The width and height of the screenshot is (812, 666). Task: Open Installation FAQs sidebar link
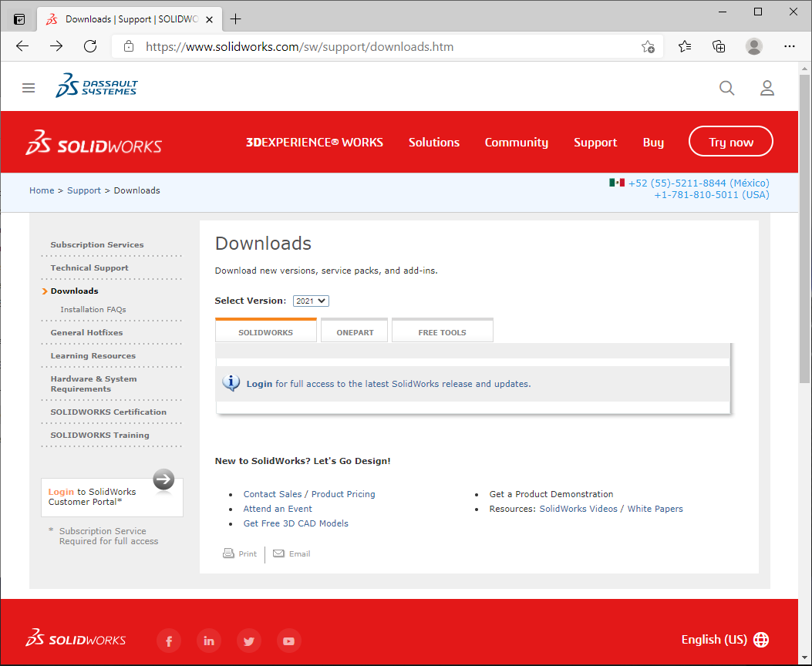pos(93,309)
